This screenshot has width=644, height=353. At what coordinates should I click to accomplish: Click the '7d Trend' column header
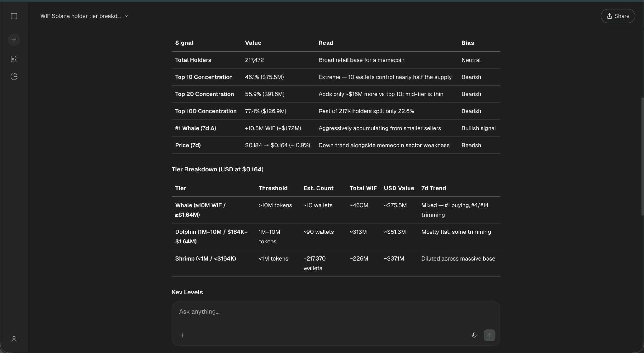(x=433, y=188)
